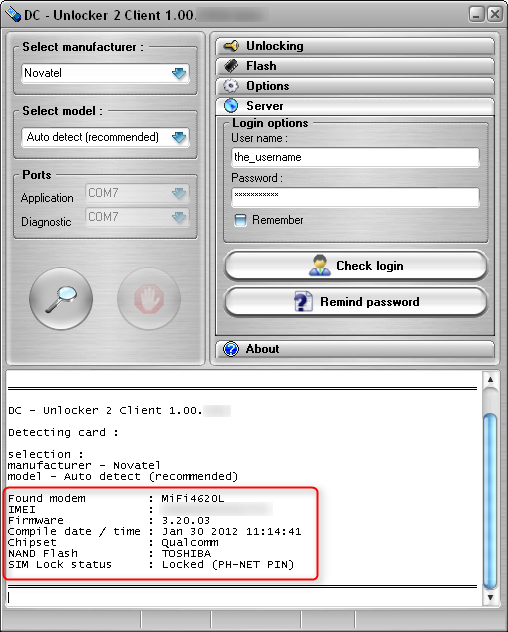Minimize the DC-Unlocker window
Image resolution: width=508 pixels, height=632 pixels.
[x=477, y=15]
